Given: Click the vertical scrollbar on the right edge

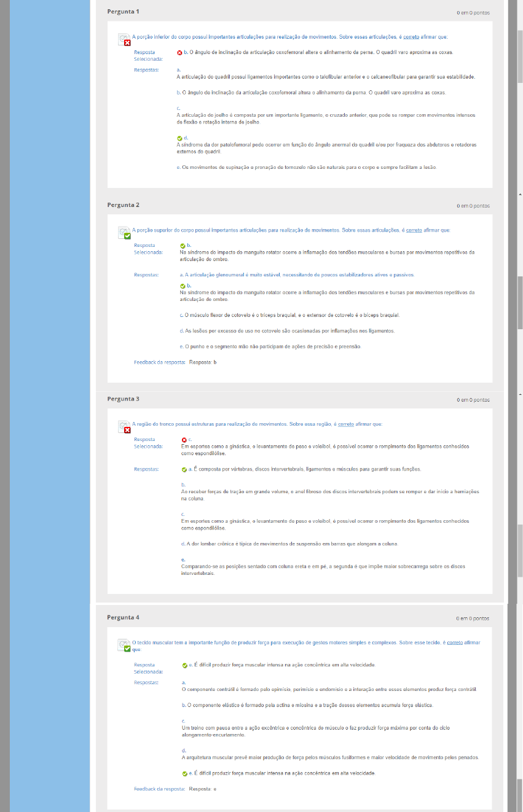Looking at the screenshot, I should tap(519, 307).
